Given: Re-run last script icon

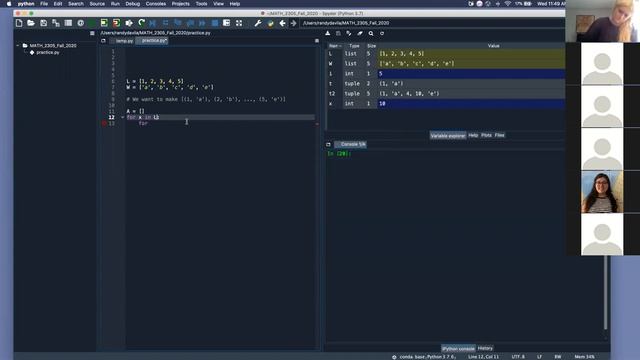Looking at the screenshot, I should pyautogui.click(x=141, y=23).
